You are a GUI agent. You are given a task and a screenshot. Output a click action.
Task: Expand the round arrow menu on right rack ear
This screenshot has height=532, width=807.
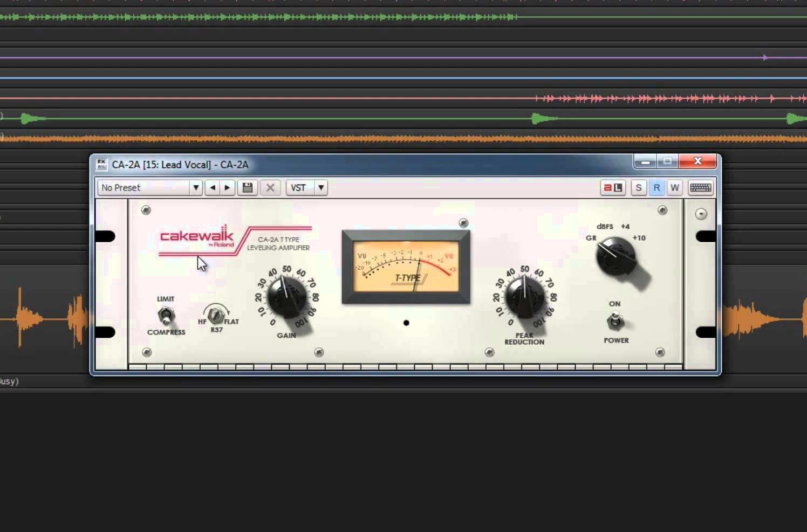tap(701, 214)
